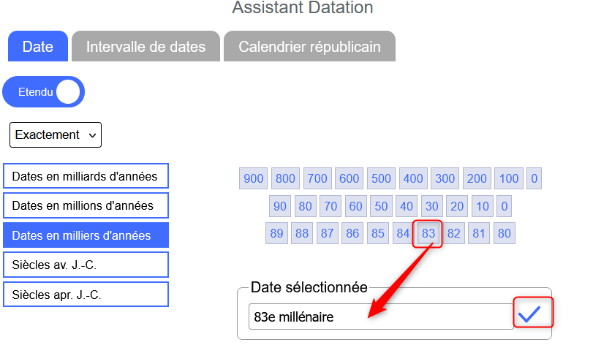Click the blue checkmark validate icon
Viewport: 593px width, 364px height.
pyautogui.click(x=529, y=314)
